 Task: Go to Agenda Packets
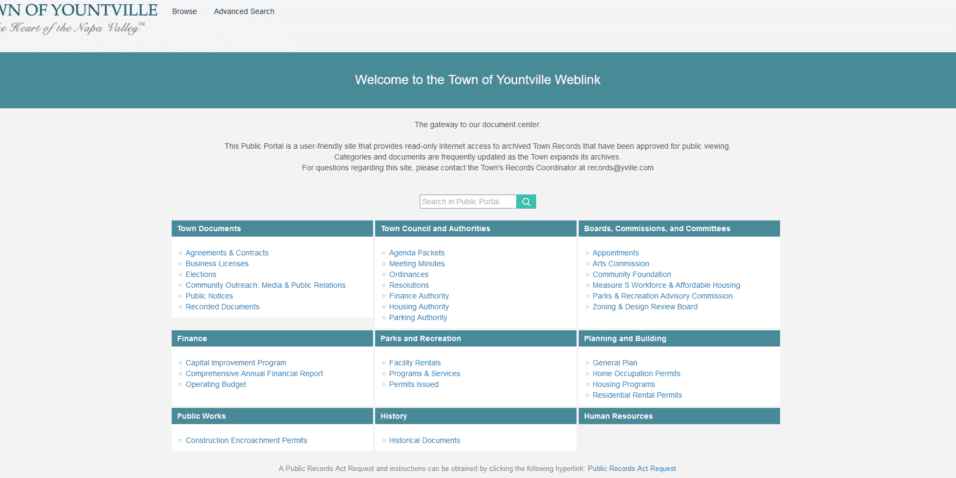point(416,253)
